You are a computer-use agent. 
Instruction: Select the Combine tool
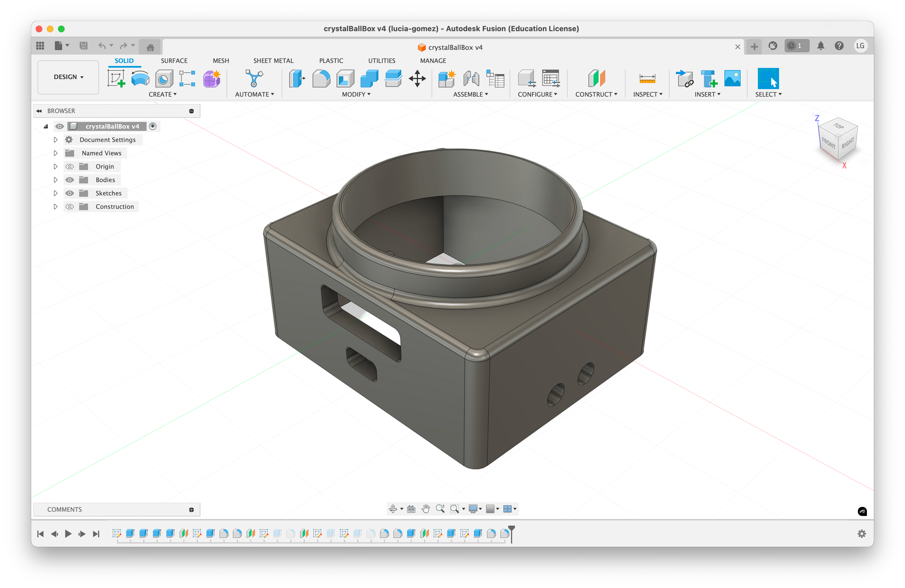point(369,79)
